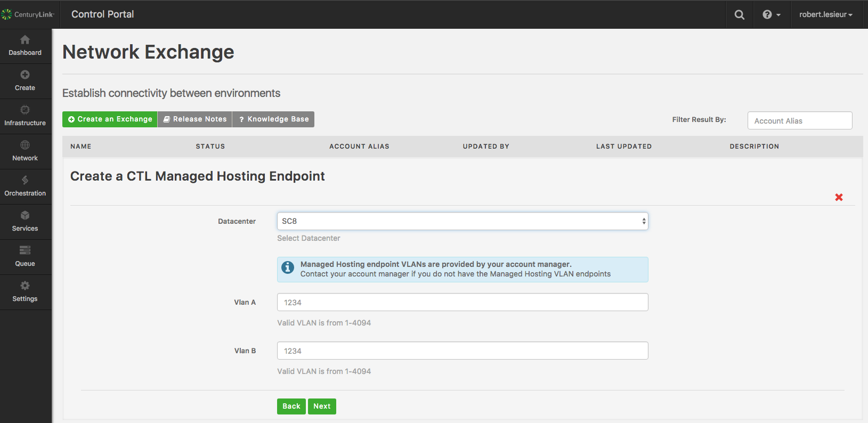868x423 pixels.
Task: Sort by the NAME column header
Action: pos(81,147)
